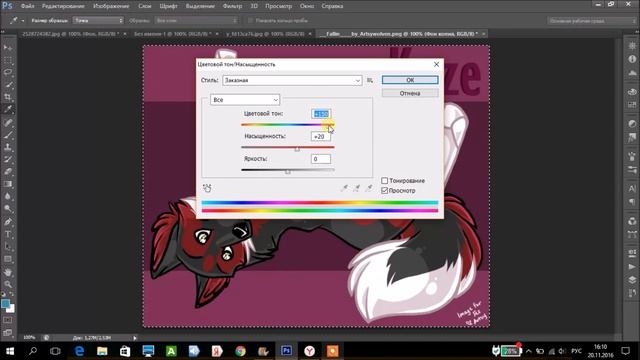Enable the Тонирование checkbox
This screenshot has height=360, width=640.
click(384, 180)
